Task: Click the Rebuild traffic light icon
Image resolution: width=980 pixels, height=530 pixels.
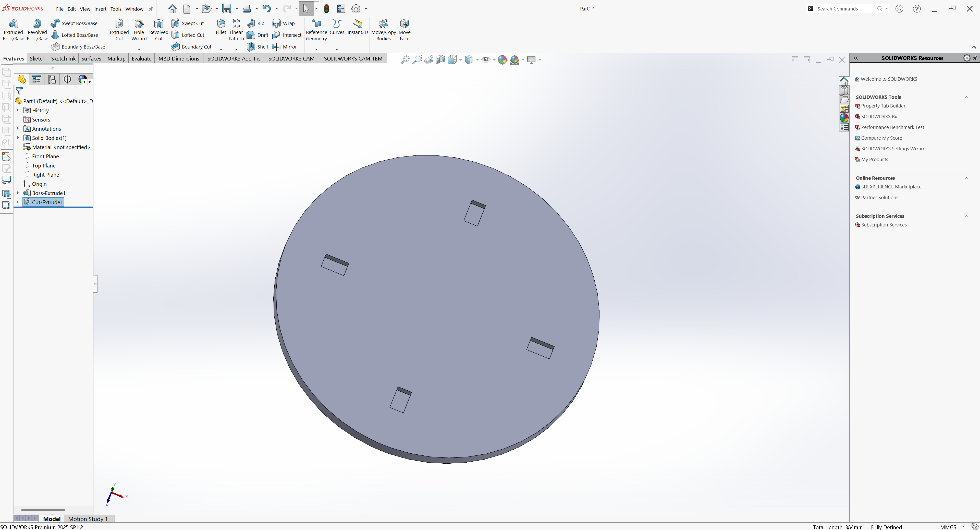Action: click(x=326, y=9)
